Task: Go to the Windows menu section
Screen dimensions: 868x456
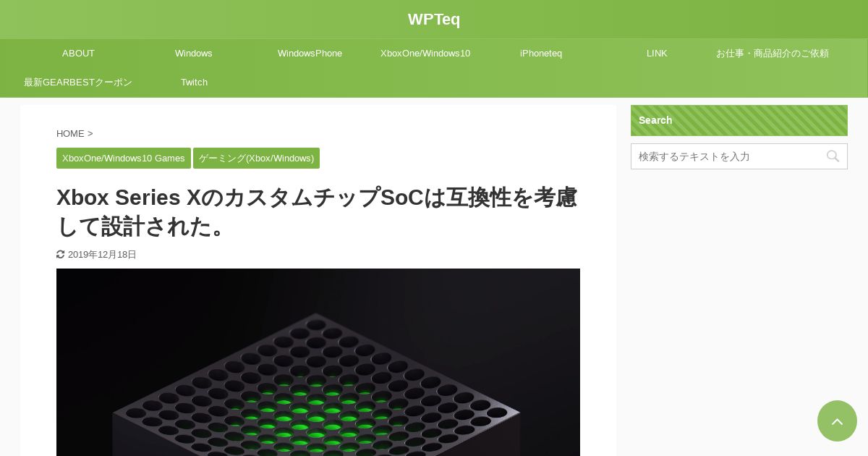Action: (x=194, y=53)
